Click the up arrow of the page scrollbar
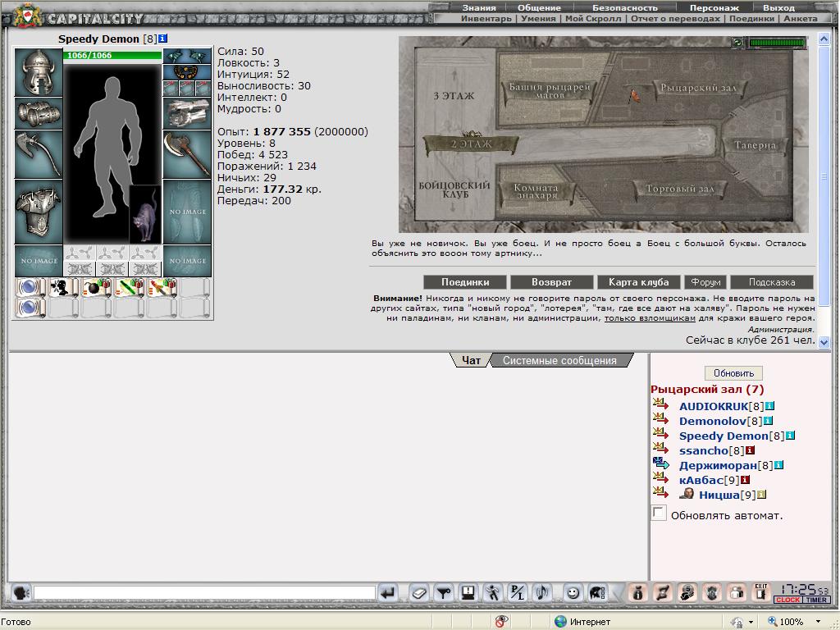Image resolution: width=840 pixels, height=630 pixels. [x=824, y=39]
